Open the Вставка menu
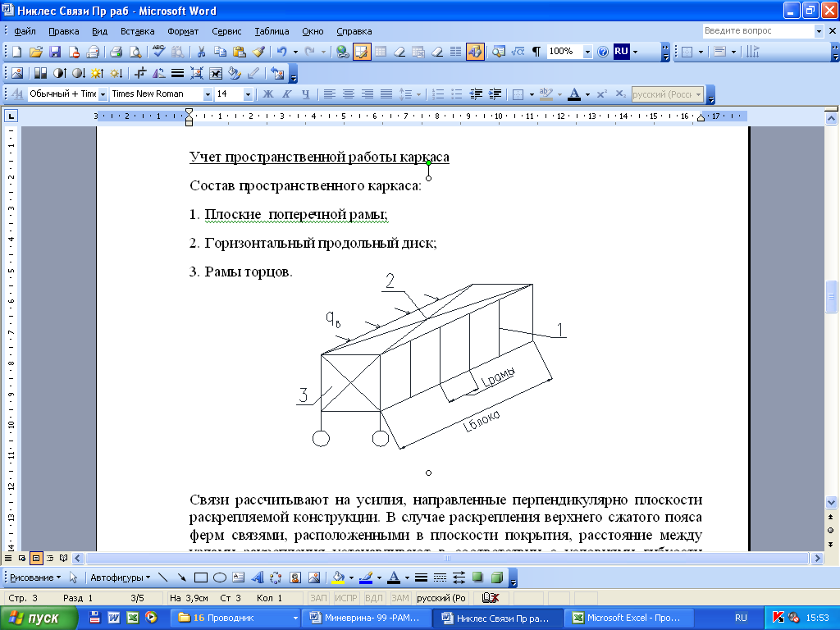Image resolution: width=840 pixels, height=630 pixels. tap(137, 31)
